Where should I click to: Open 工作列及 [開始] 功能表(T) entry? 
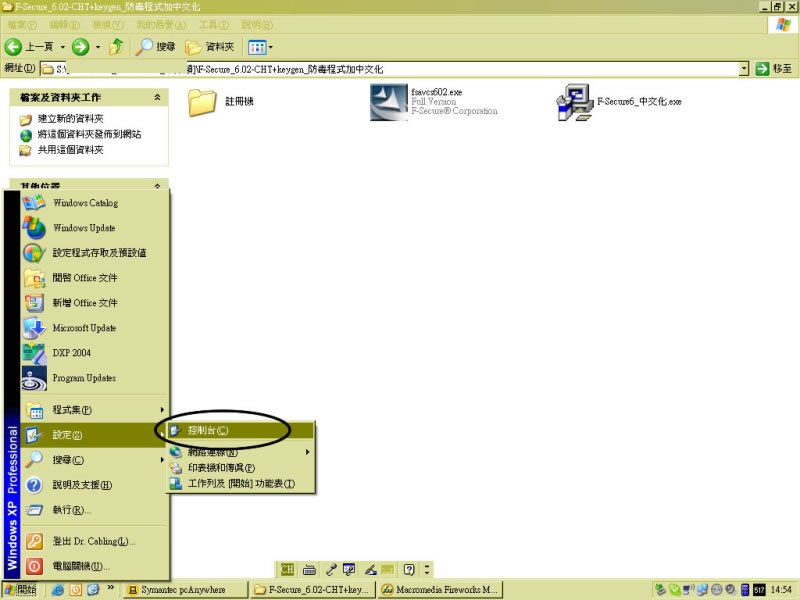[x=241, y=484]
